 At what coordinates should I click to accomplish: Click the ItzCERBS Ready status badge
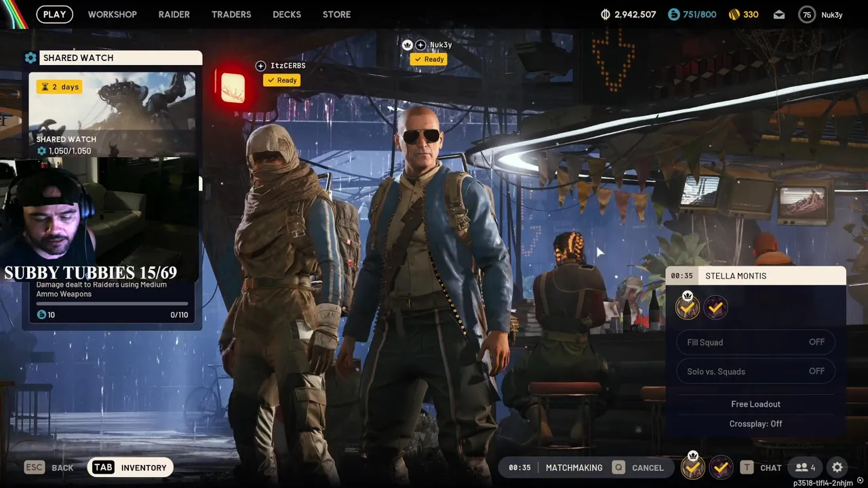pyautogui.click(x=282, y=80)
